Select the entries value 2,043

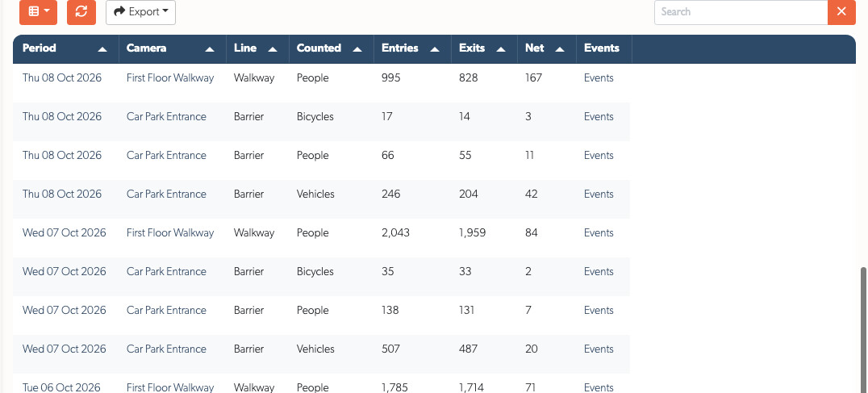pos(396,233)
